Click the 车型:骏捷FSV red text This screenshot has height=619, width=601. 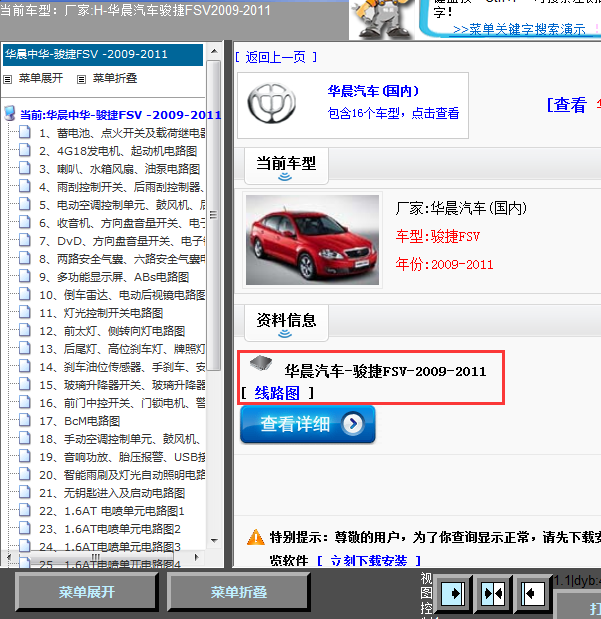click(438, 236)
